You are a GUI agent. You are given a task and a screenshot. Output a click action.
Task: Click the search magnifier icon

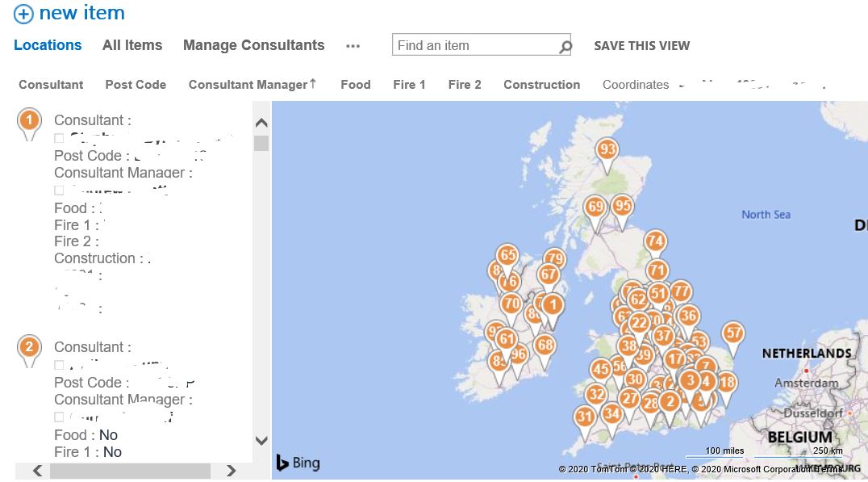pyautogui.click(x=565, y=47)
